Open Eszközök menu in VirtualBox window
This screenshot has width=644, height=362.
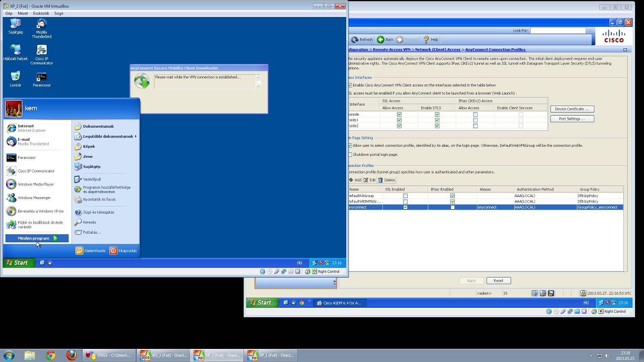(x=41, y=14)
